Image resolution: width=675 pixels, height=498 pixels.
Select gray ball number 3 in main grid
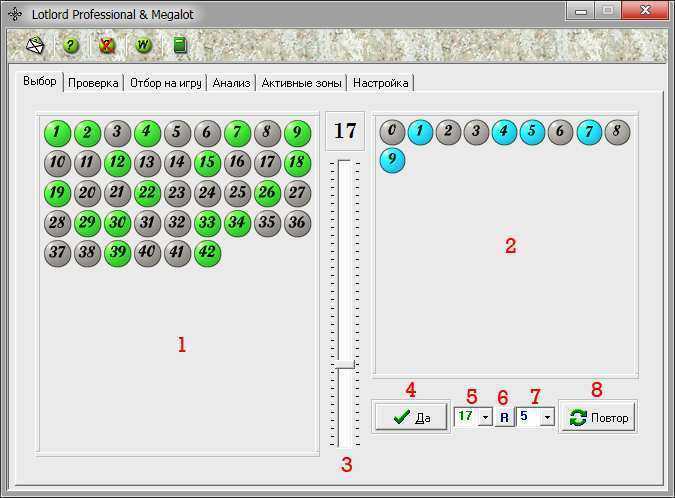click(x=118, y=133)
